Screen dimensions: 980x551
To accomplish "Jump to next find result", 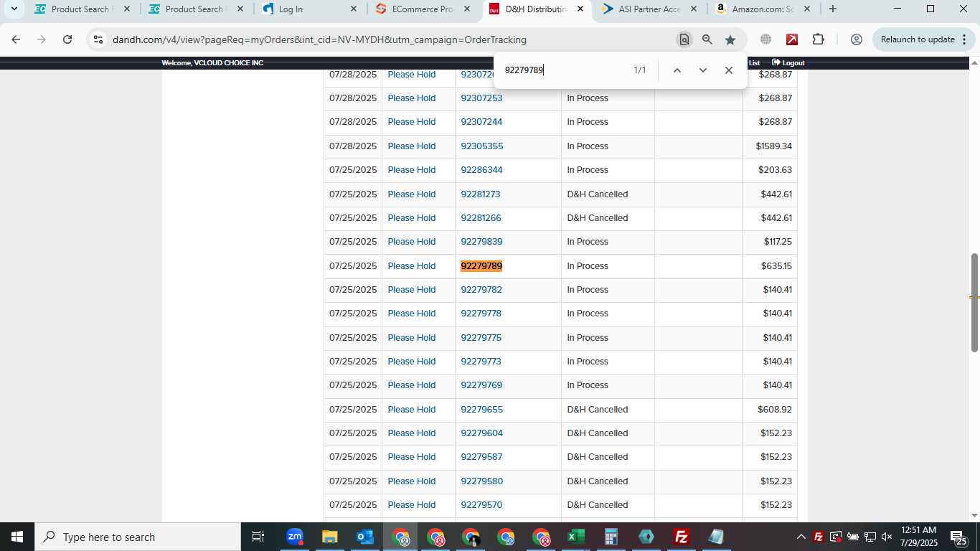I will [x=703, y=70].
